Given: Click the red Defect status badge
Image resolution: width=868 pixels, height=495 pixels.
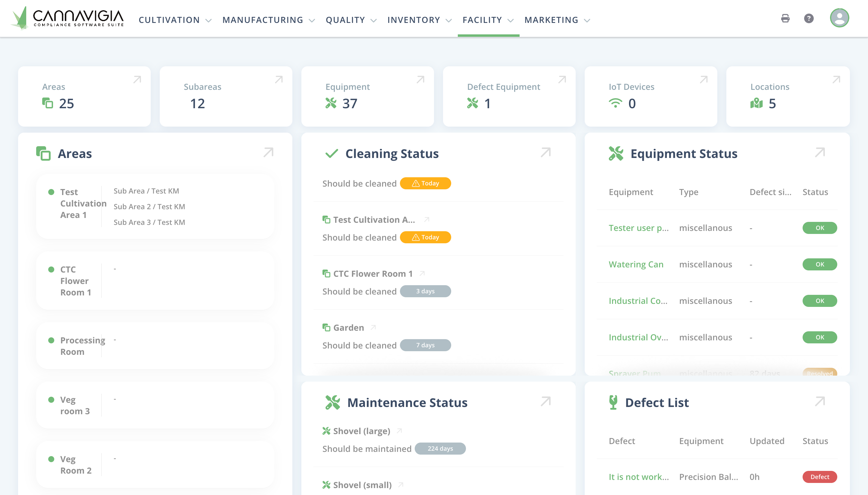Looking at the screenshot, I should [x=819, y=477].
